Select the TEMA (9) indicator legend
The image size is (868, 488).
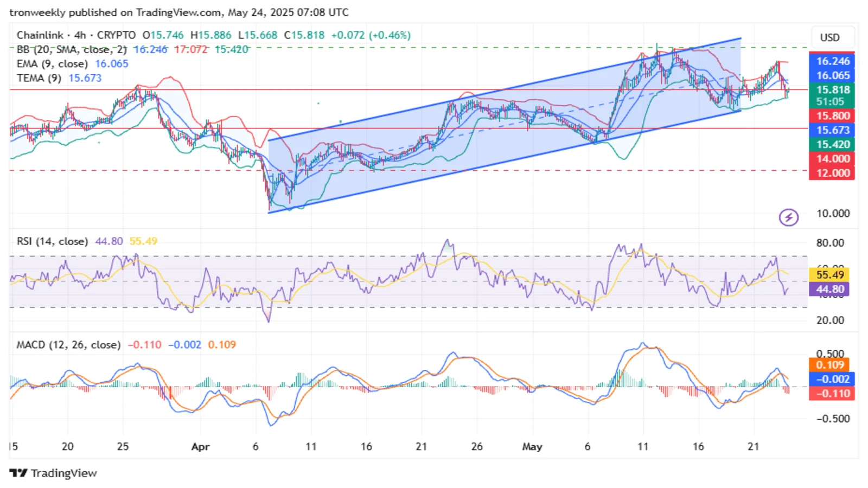click(x=39, y=78)
